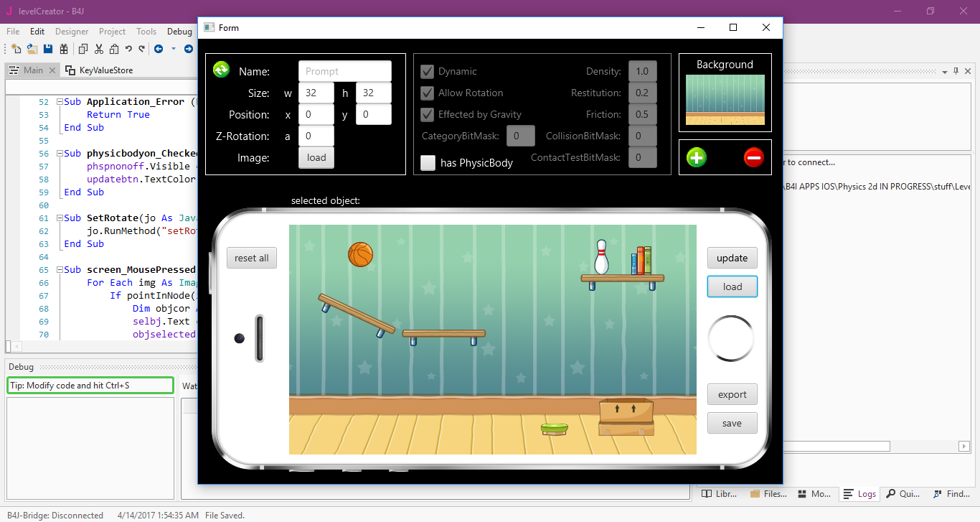
Task: Click the Open project folder toolbar icon
Action: pyautogui.click(x=32, y=49)
